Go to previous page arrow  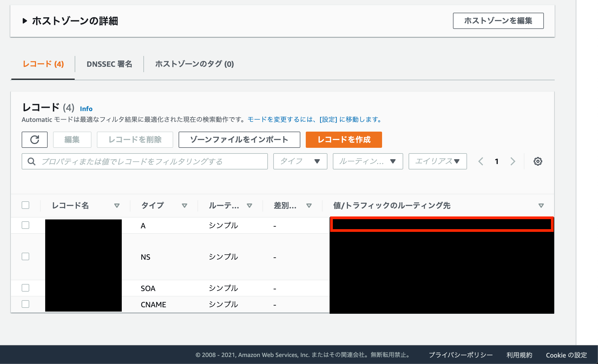(481, 161)
